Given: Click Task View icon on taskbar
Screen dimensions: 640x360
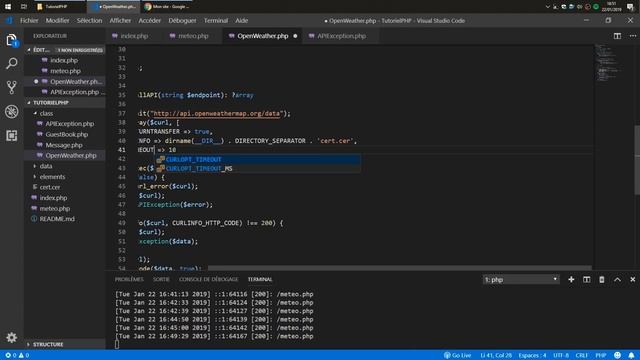Looking at the screenshot, I should (x=24, y=7).
